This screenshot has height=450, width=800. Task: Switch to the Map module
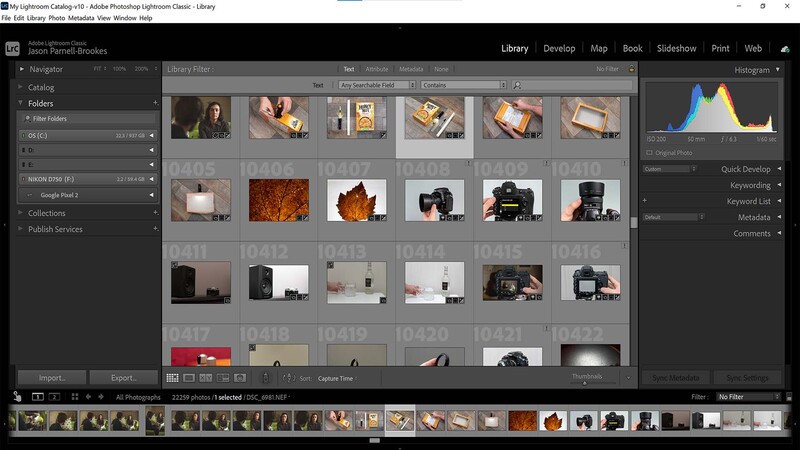click(599, 48)
